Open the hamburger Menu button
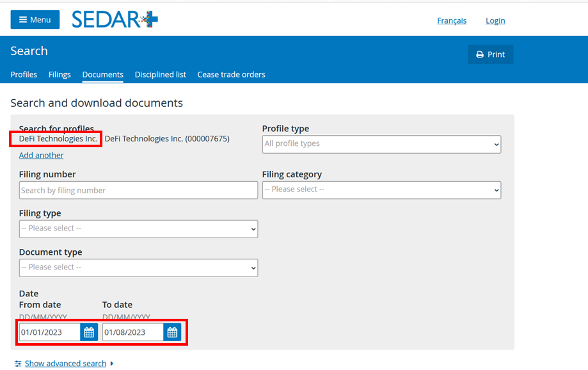 (x=35, y=19)
